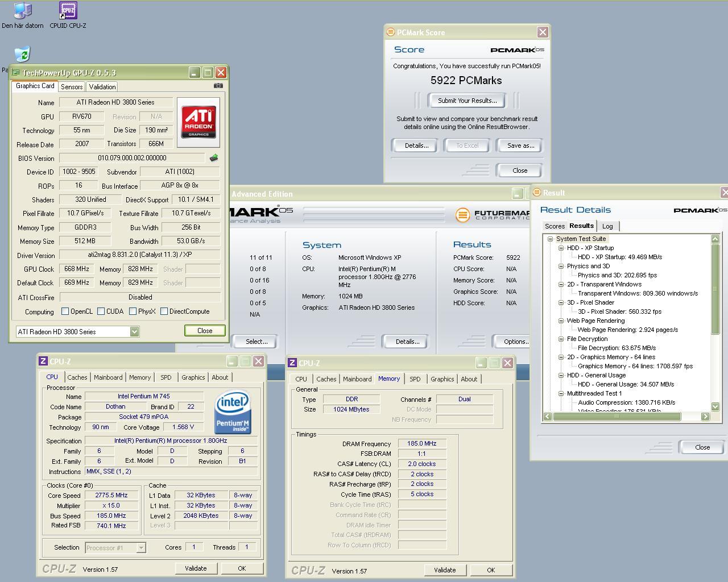Collapse the Multithreaded Test 1 node

click(x=561, y=393)
